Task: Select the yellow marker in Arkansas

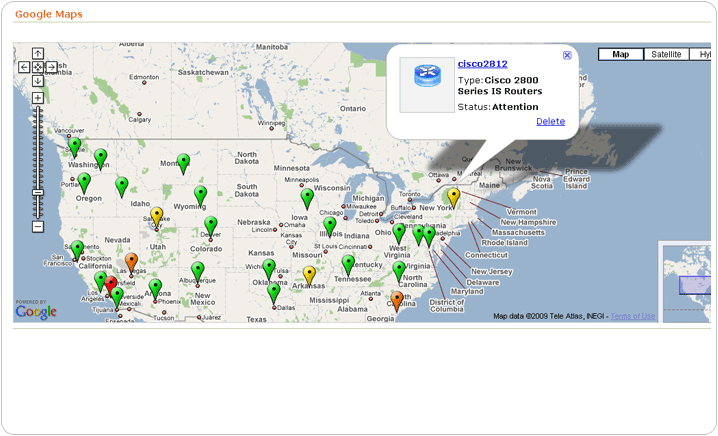Action: point(310,276)
